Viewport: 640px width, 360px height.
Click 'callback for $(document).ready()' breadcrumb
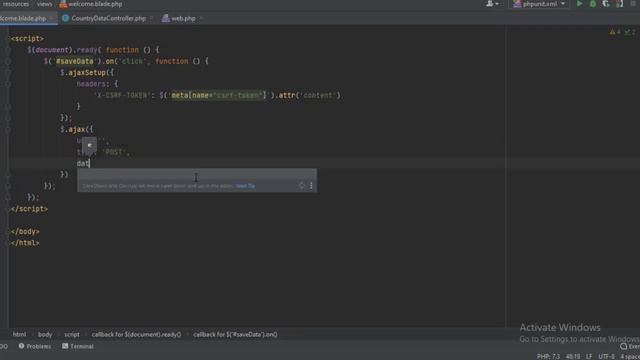(x=136, y=334)
